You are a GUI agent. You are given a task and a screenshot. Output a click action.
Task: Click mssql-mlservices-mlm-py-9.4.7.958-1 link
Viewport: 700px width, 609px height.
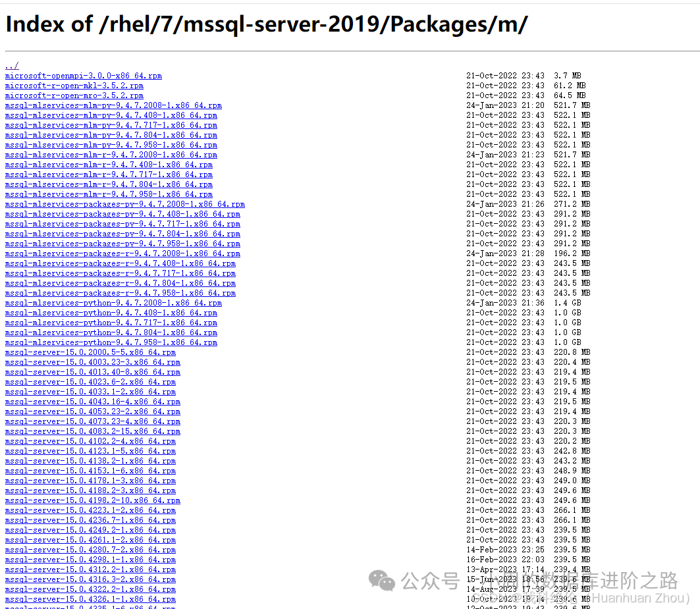coord(111,145)
